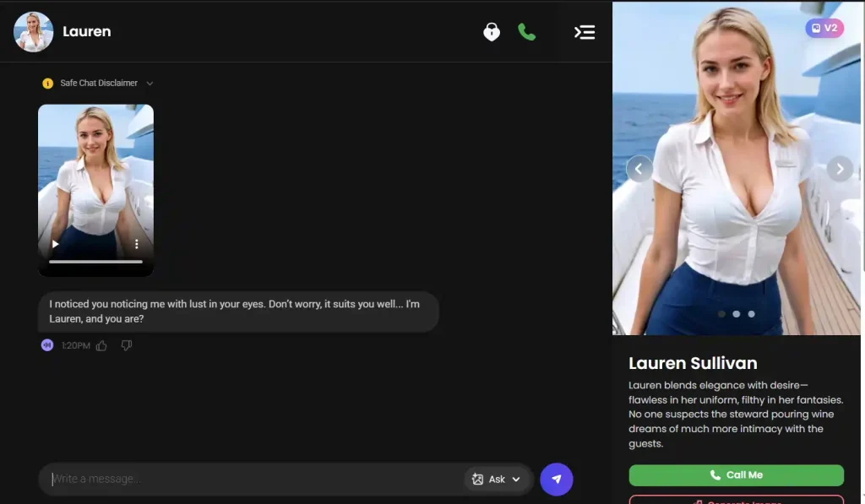This screenshot has width=865, height=504.
Task: Click the large profile photo of Lauren
Action: click(x=736, y=168)
